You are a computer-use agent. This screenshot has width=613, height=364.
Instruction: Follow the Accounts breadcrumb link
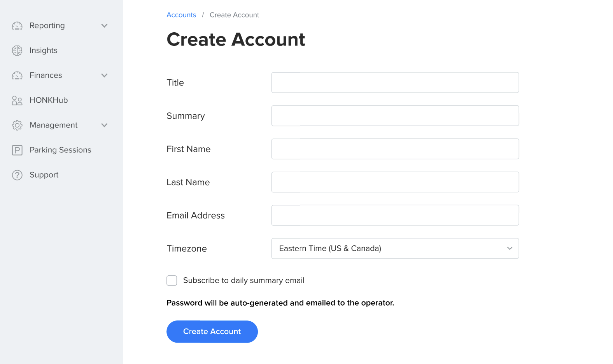coord(181,15)
